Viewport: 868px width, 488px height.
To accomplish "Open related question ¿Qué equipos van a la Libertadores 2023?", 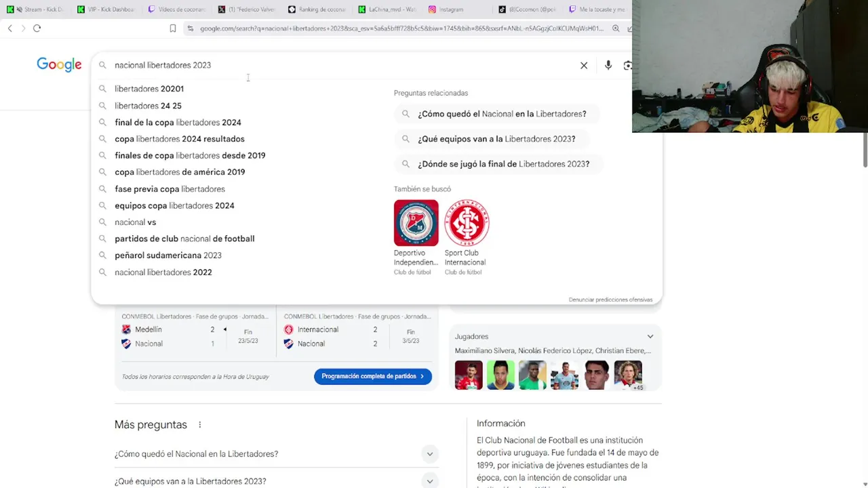I will 491,139.
